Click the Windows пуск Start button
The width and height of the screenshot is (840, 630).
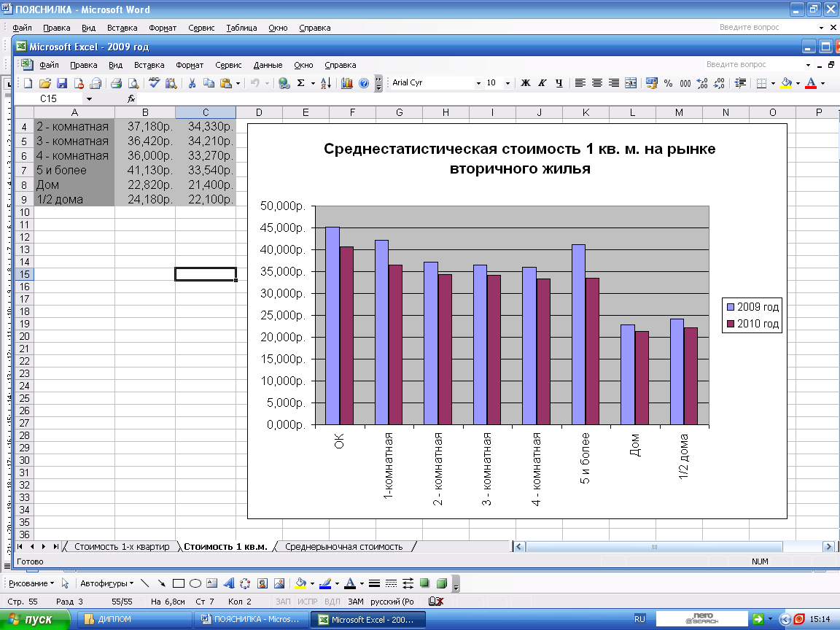35,619
